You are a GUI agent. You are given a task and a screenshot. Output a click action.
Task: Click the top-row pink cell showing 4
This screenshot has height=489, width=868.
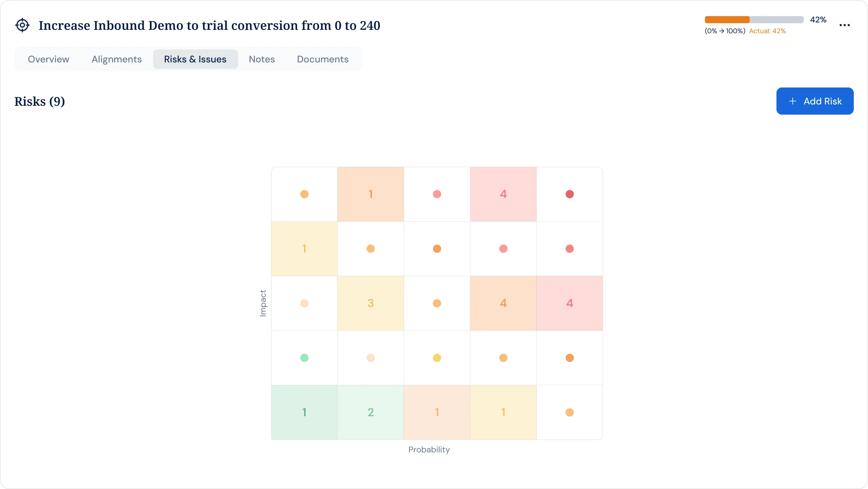click(503, 194)
